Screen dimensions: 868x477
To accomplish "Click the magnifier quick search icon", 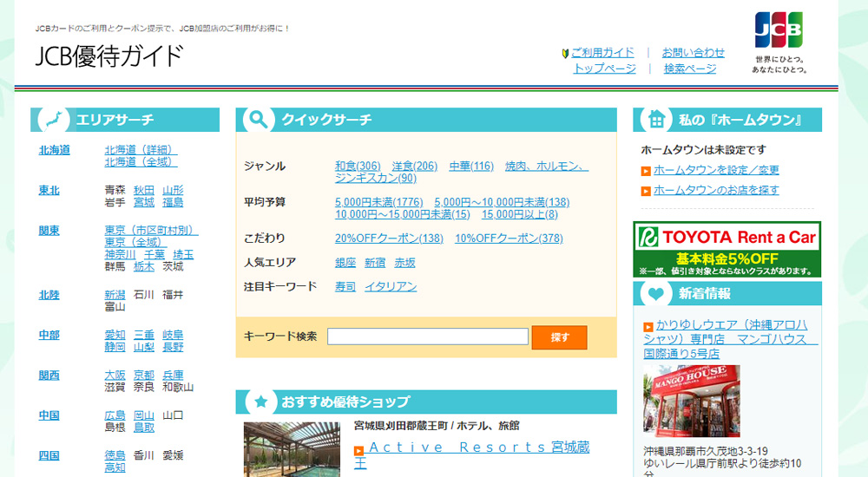I will point(258,120).
